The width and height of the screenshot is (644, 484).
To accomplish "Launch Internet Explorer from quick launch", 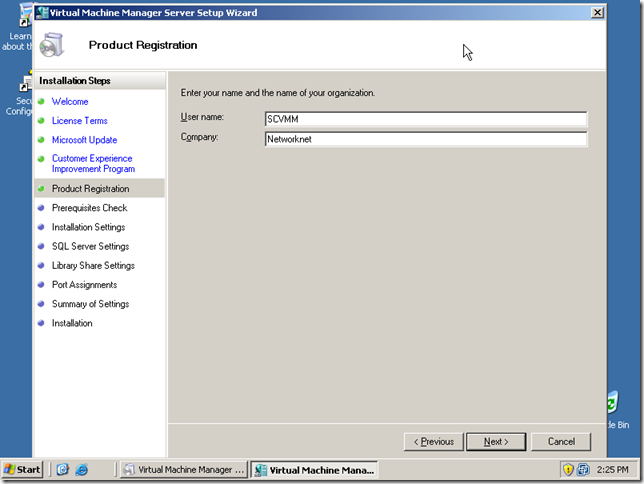I will pos(82,470).
